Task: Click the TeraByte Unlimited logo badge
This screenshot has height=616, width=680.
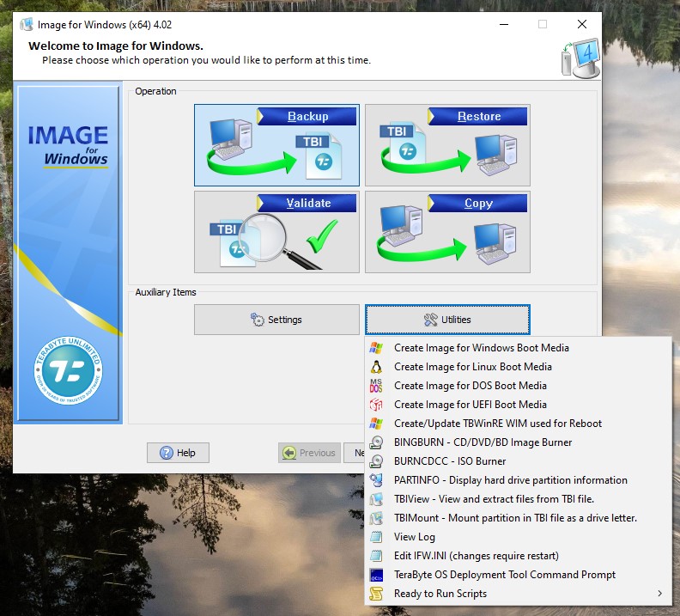Action: click(x=68, y=371)
